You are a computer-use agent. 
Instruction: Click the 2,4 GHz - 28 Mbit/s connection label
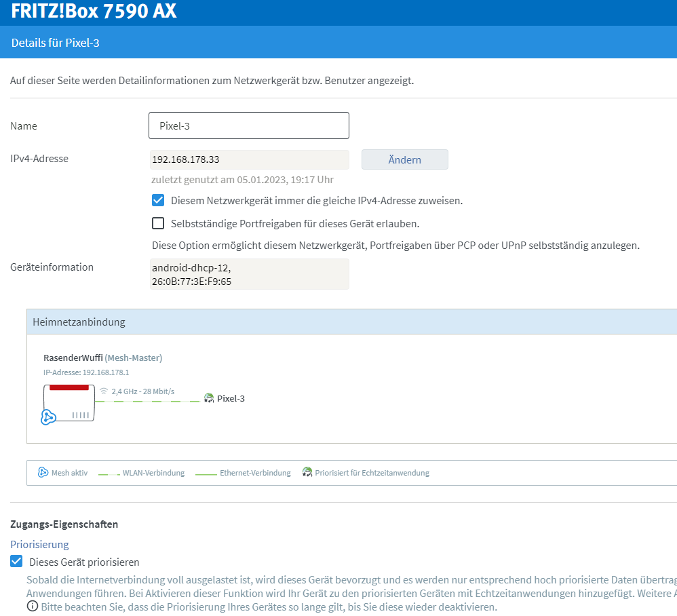tap(143, 391)
